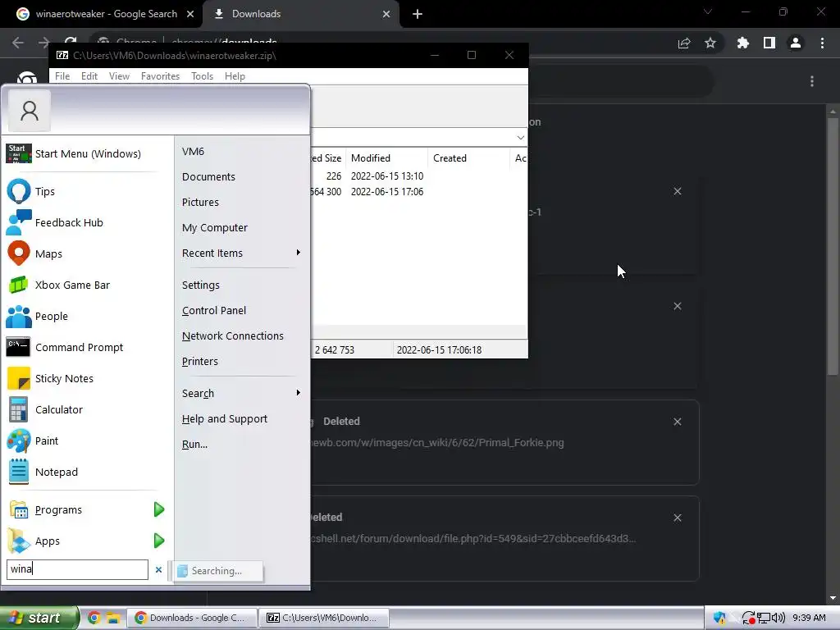840x630 pixels.
Task: Open 7-Zip address path dropdown
Action: tap(520, 138)
